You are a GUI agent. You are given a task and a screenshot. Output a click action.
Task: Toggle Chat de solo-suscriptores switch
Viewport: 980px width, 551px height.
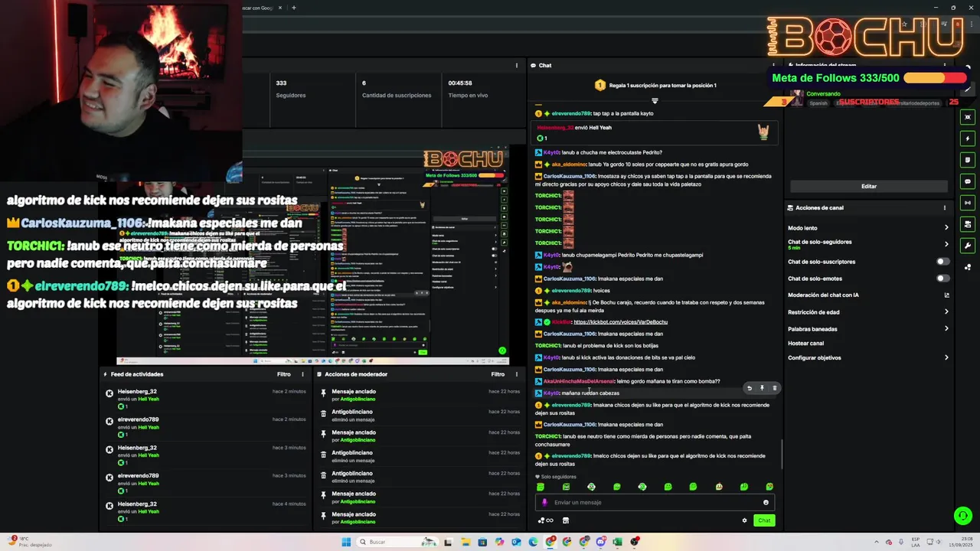[x=943, y=262]
